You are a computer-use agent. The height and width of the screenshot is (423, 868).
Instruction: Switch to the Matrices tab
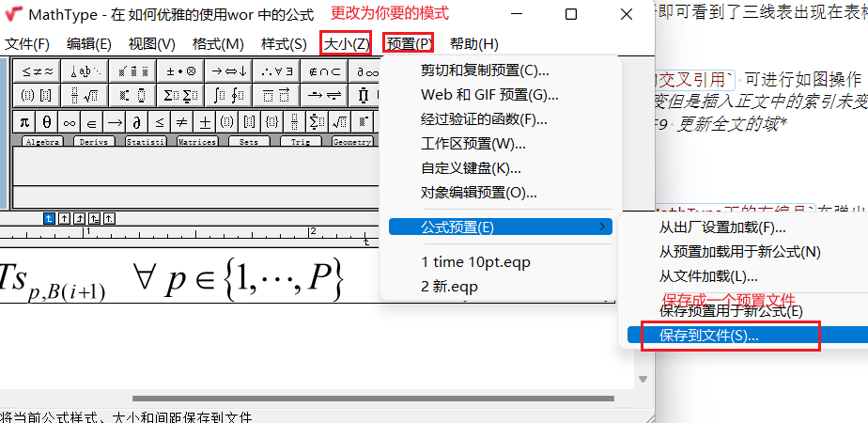click(x=197, y=142)
